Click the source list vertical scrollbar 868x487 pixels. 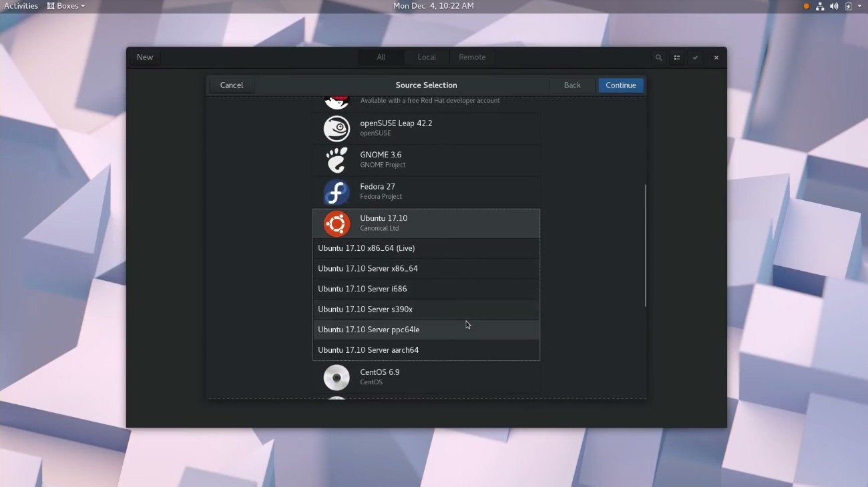[645, 246]
